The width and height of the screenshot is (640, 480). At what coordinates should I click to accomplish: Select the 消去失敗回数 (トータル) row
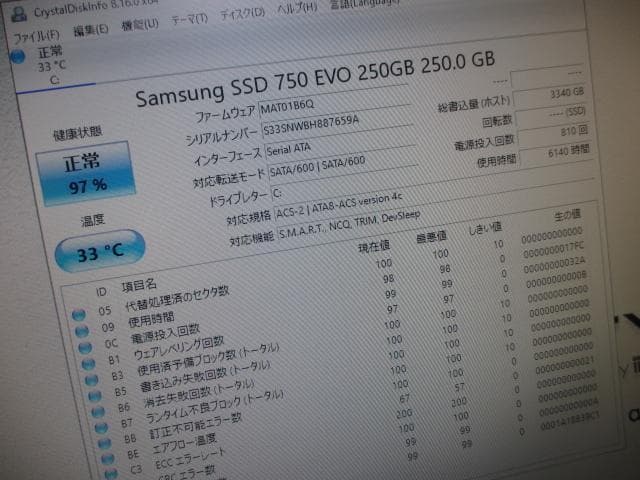[x=344, y=364]
